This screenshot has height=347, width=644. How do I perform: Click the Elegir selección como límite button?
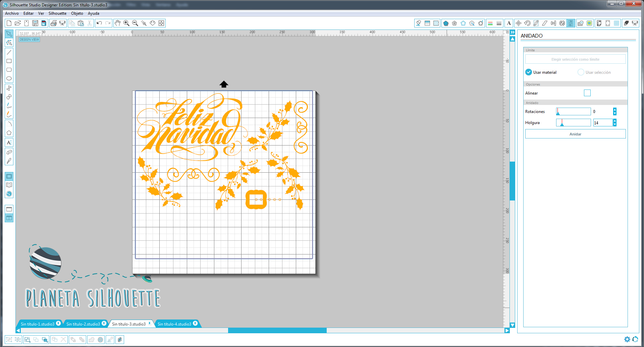[x=575, y=59]
